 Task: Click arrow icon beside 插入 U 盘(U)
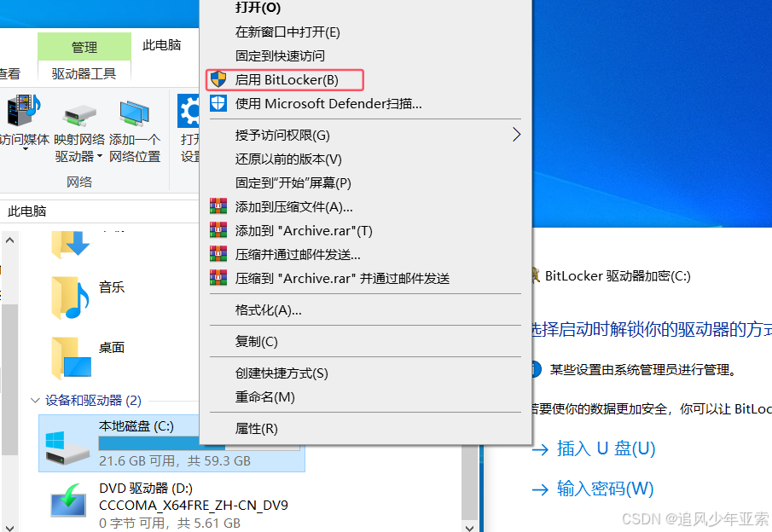click(540, 449)
